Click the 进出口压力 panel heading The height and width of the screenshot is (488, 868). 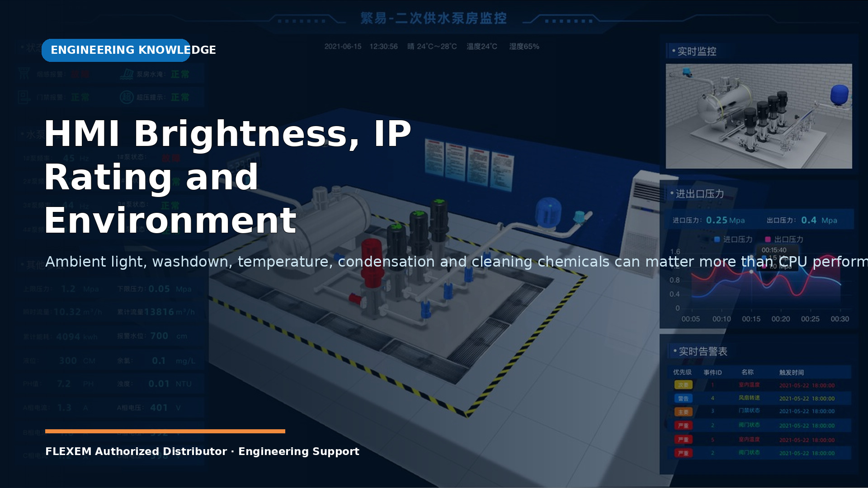pos(699,194)
